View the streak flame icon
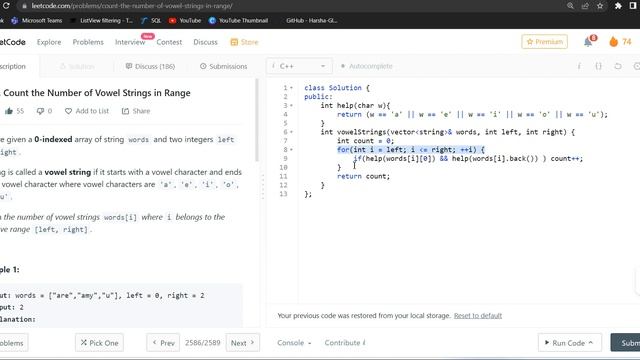The image size is (640, 360). pyautogui.click(x=613, y=42)
